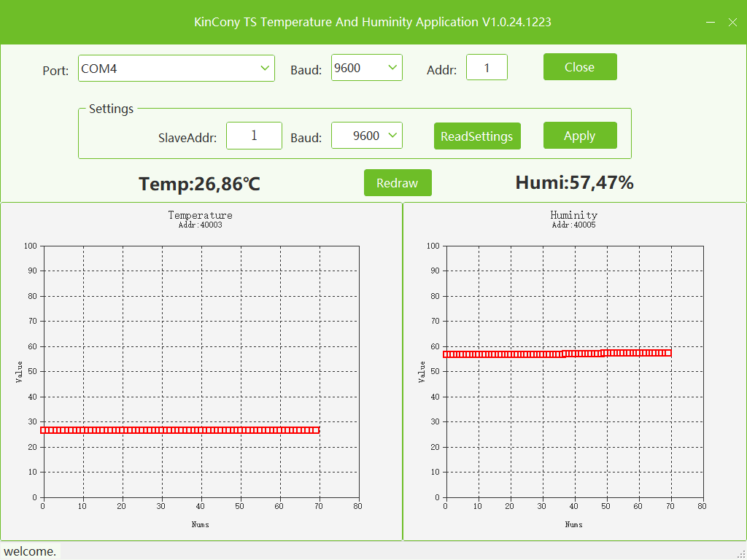Click the KinCony application title text
The width and height of the screenshot is (747, 560).
372,22
